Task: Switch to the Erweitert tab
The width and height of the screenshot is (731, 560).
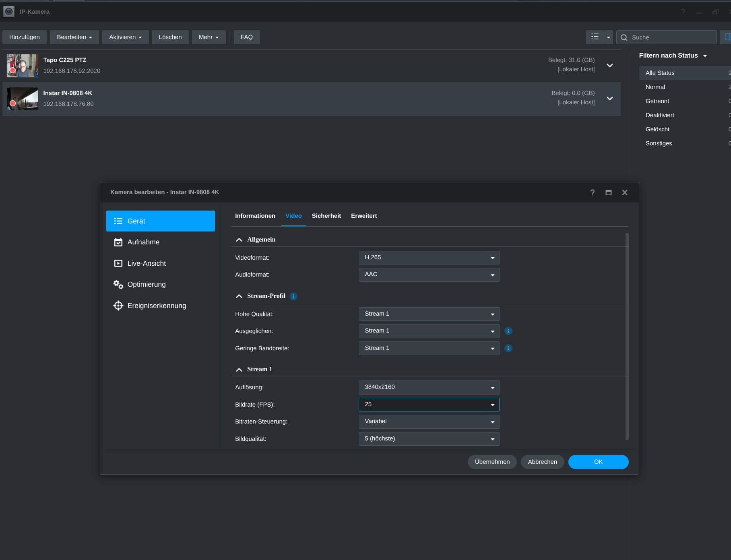Action: click(363, 216)
